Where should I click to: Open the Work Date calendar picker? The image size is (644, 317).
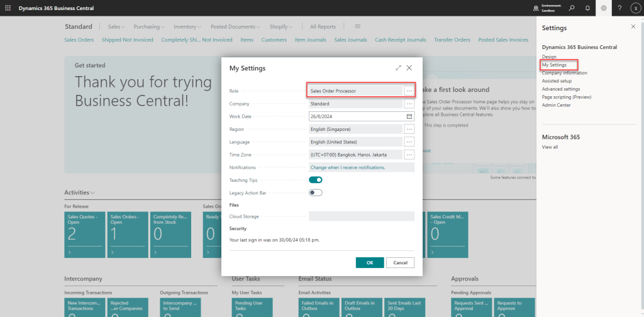tap(409, 116)
